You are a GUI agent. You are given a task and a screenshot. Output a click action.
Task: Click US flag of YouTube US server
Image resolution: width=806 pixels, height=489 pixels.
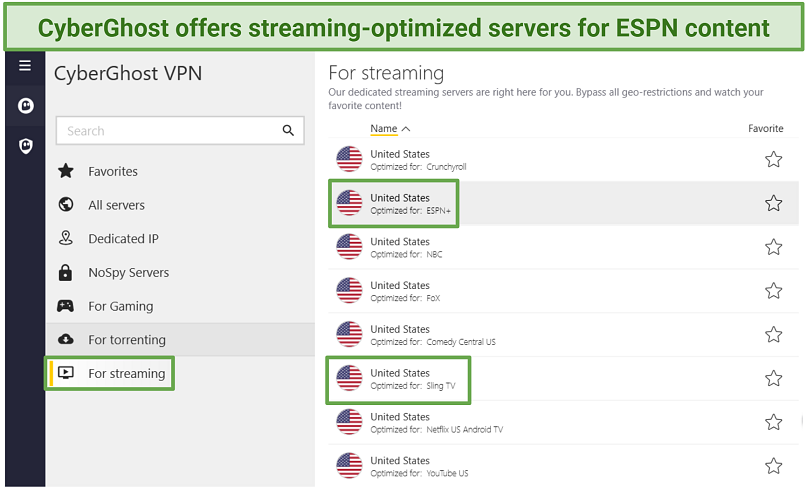click(349, 465)
